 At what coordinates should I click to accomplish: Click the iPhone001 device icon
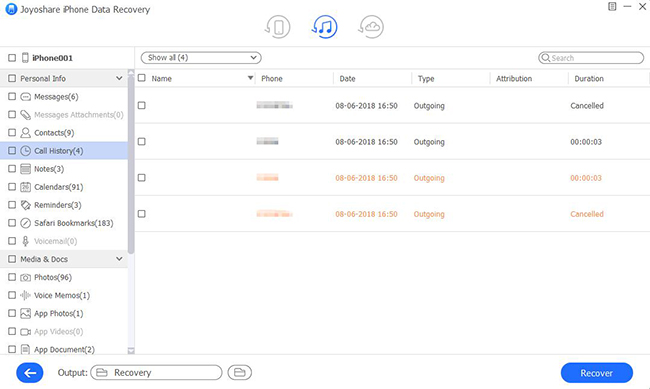click(x=25, y=58)
